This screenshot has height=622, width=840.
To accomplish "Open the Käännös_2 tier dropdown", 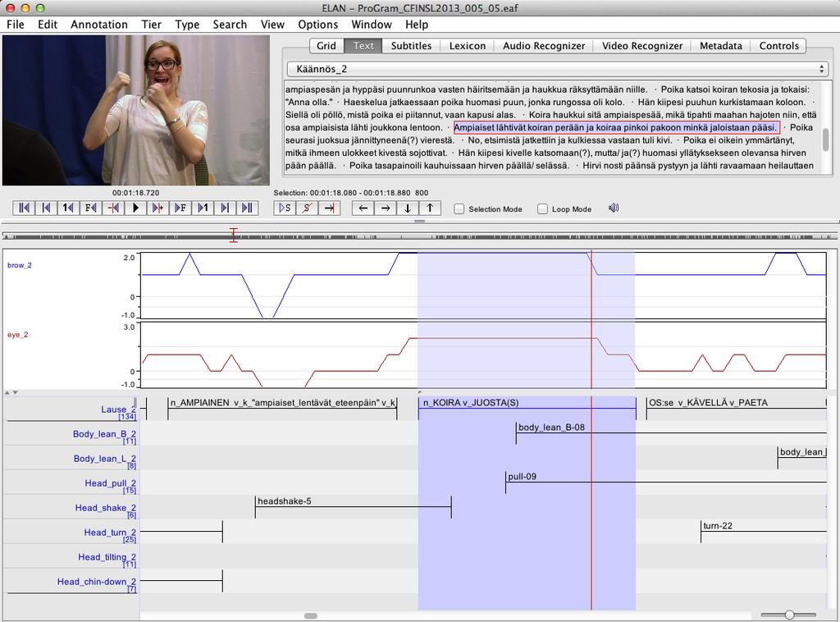I will coord(558,69).
